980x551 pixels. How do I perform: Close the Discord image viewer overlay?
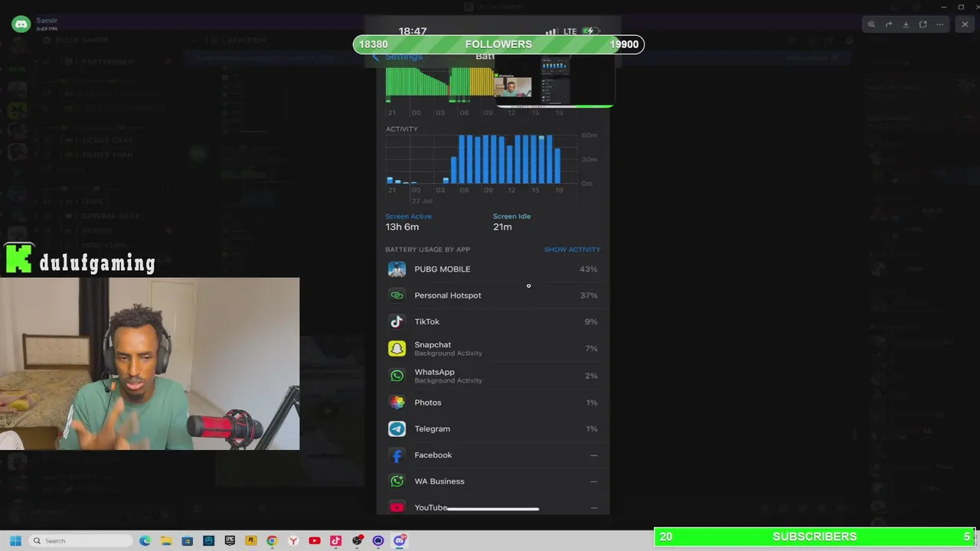click(965, 24)
